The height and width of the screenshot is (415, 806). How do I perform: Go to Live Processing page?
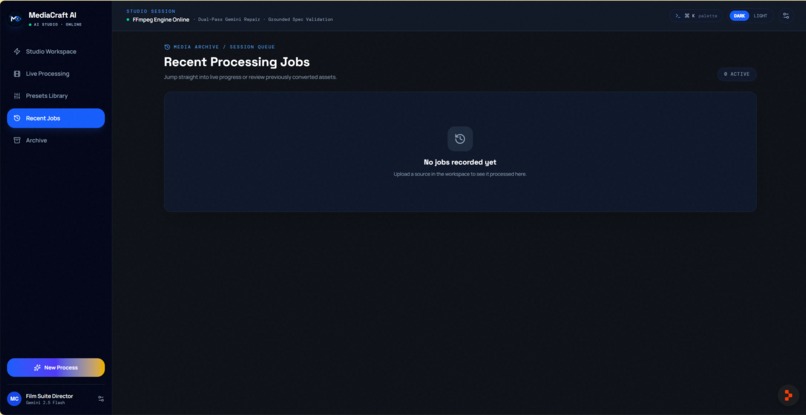click(x=56, y=74)
